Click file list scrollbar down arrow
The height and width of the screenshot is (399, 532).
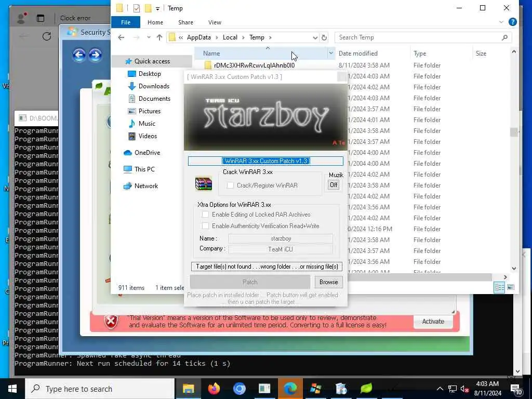click(514, 269)
